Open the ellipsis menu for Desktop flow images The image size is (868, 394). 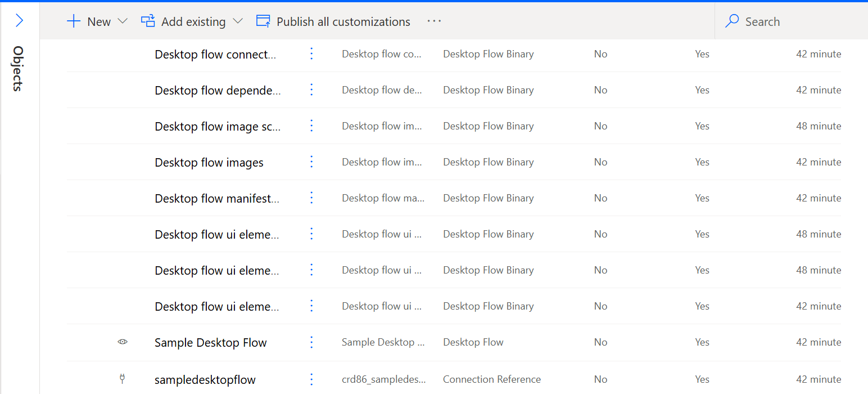(311, 162)
